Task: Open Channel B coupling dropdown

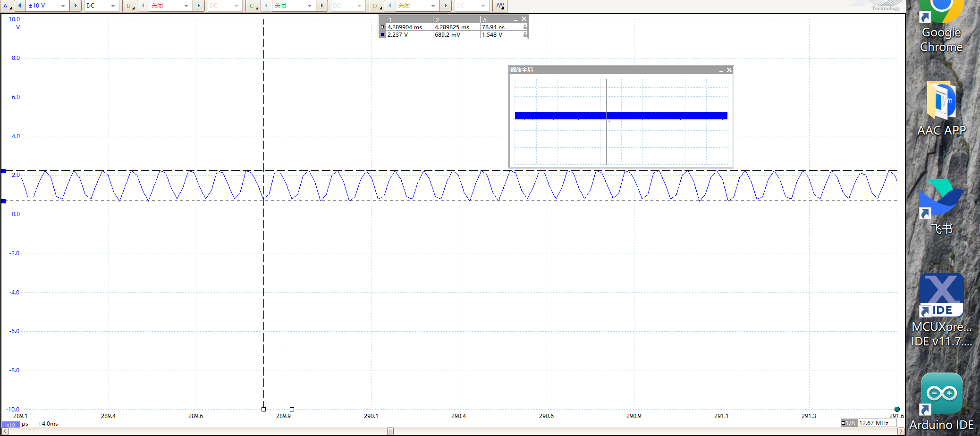Action: pyautogui.click(x=225, y=6)
